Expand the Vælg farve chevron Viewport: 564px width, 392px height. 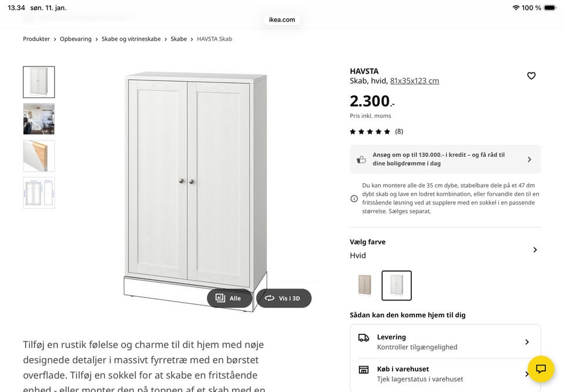tap(535, 249)
